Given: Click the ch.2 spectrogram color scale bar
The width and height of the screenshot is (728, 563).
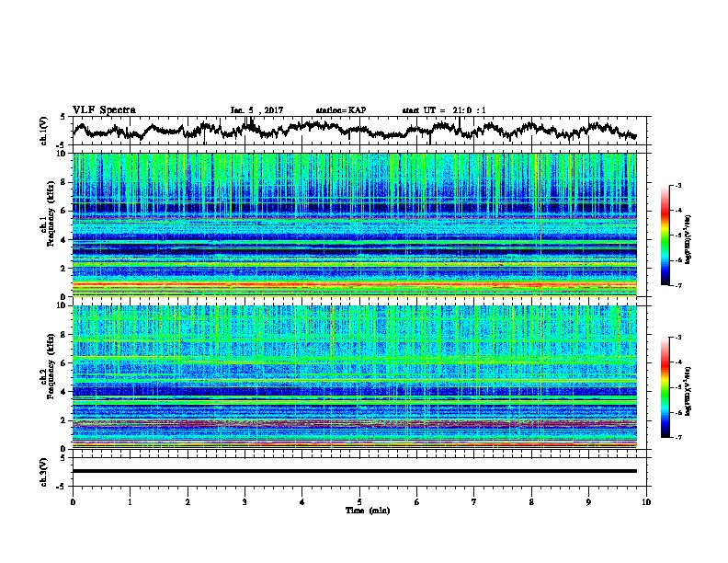Looking at the screenshot, I should tap(665, 387).
